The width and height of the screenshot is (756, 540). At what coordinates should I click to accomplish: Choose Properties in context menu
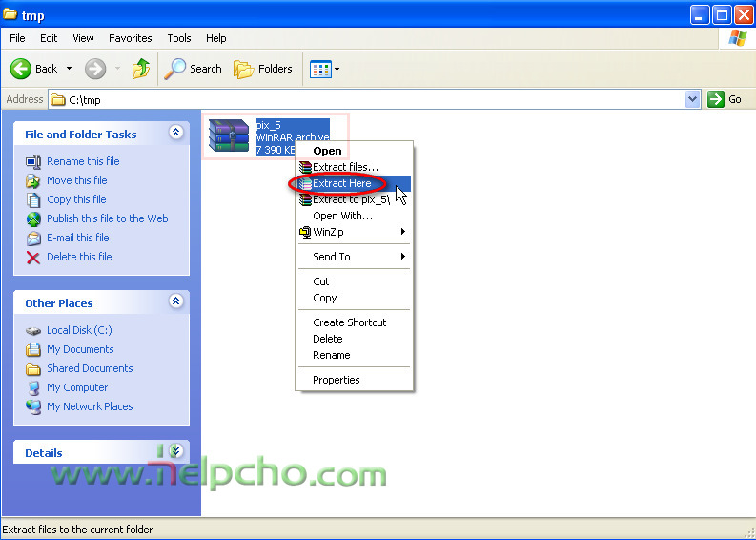click(x=354, y=380)
